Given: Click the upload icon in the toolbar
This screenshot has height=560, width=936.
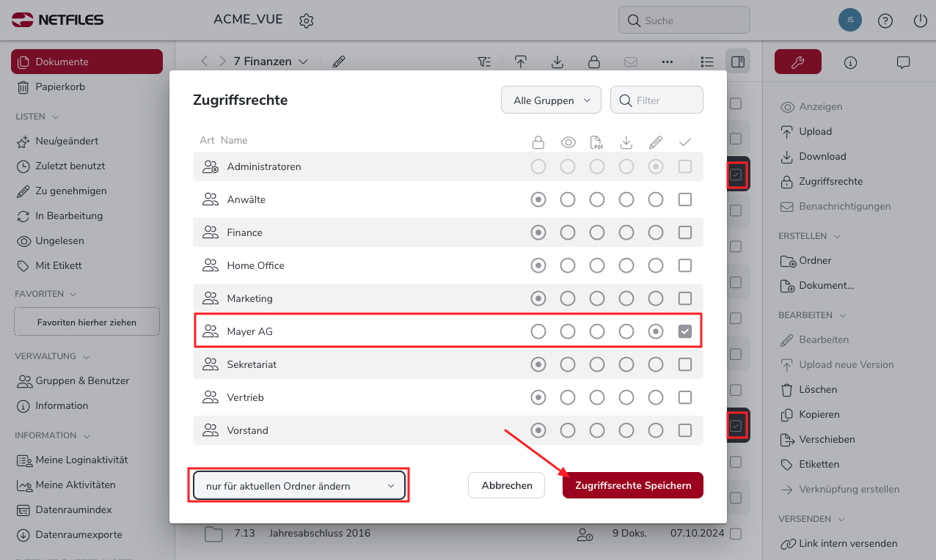Looking at the screenshot, I should point(520,62).
